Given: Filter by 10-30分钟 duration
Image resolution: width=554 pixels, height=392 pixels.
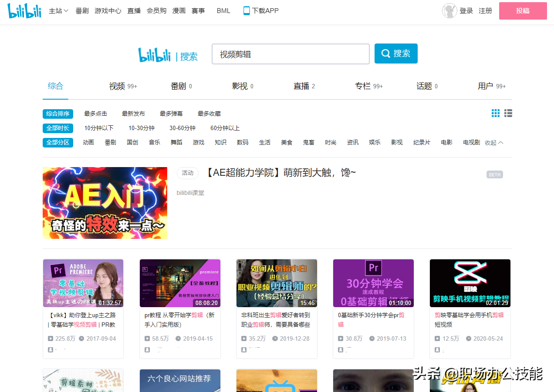Looking at the screenshot, I should (142, 128).
